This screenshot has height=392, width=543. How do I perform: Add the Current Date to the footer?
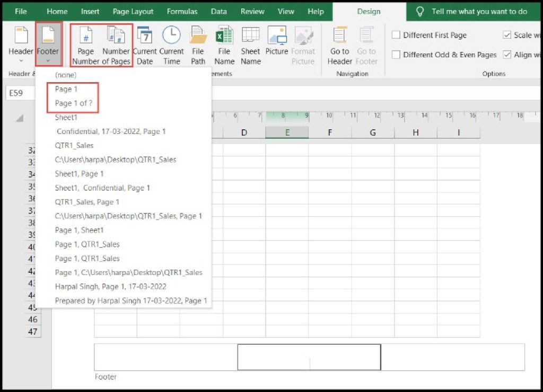pyautogui.click(x=145, y=44)
